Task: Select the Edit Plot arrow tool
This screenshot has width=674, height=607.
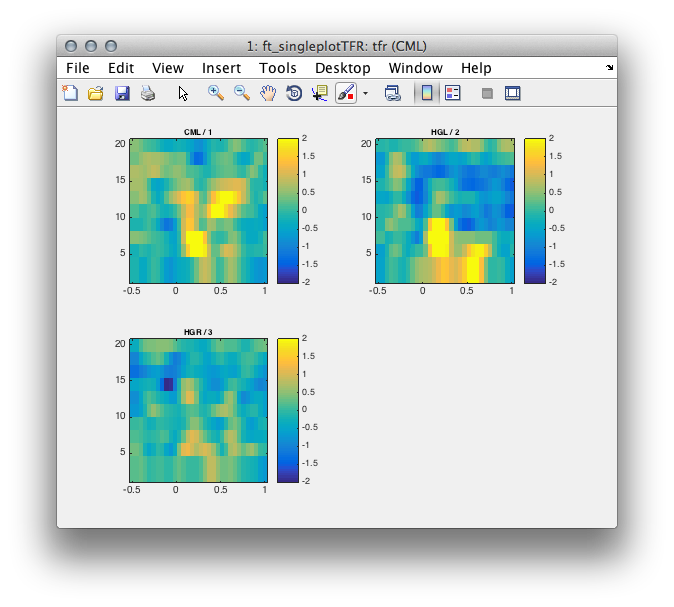Action: [183, 93]
